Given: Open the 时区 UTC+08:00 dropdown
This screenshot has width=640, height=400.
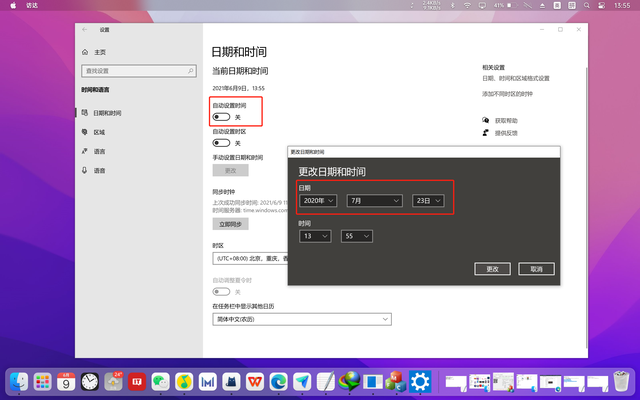Looking at the screenshot, I should click(250, 259).
